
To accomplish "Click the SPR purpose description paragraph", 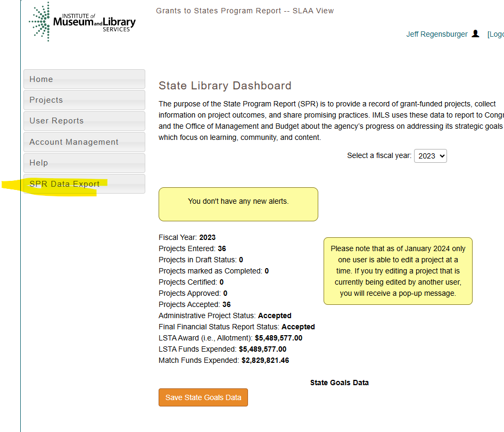I will pyautogui.click(x=331, y=121).
